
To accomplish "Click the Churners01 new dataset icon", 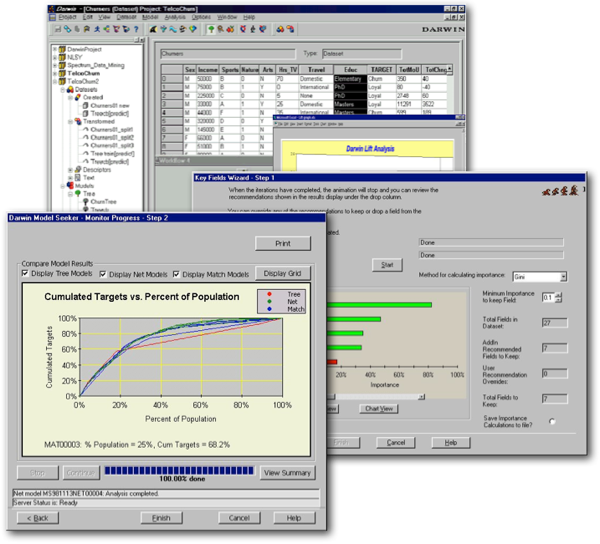I will click(86, 106).
